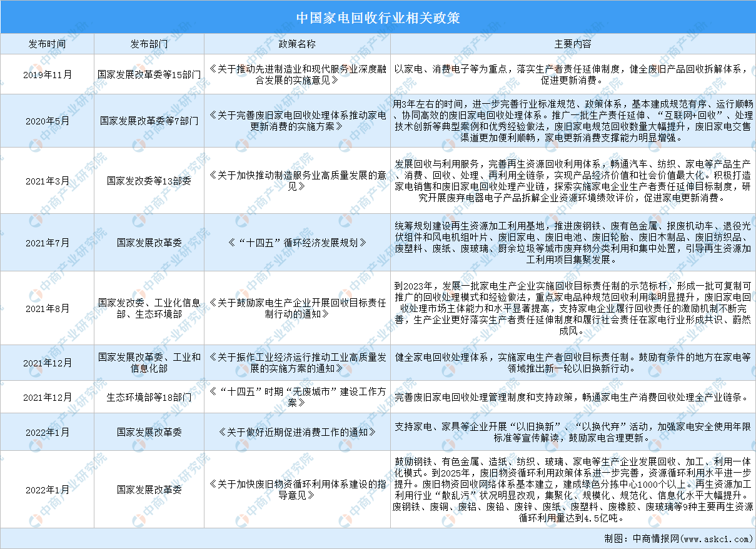This screenshot has width=756, height=549.
Task: Click 《关于做好近期促进消费工作的通知》 policy name
Action: [x=297, y=431]
